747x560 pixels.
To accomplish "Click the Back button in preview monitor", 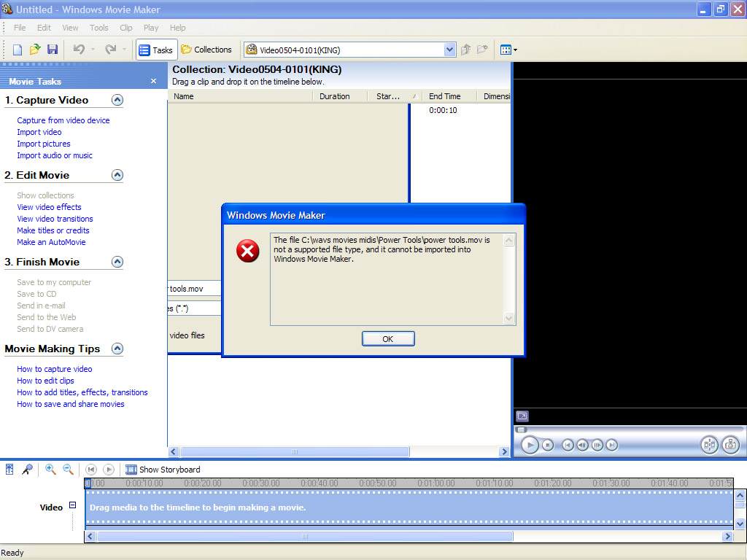I will coord(568,446).
